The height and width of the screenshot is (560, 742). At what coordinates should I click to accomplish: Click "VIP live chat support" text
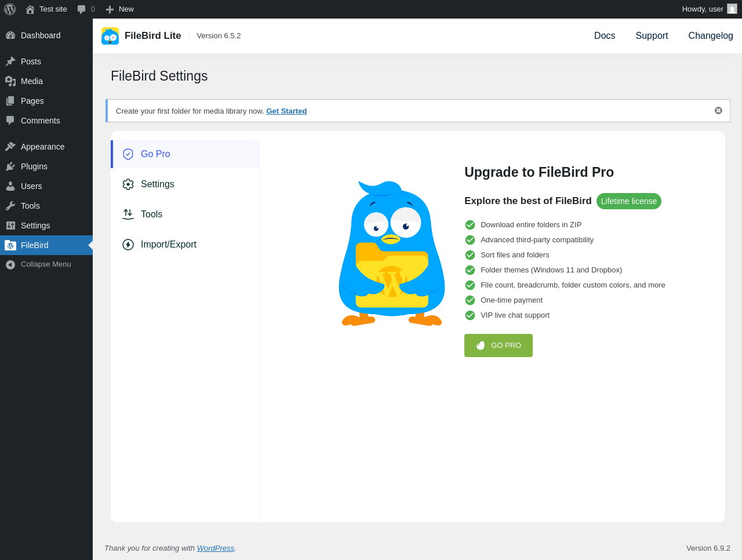point(515,315)
